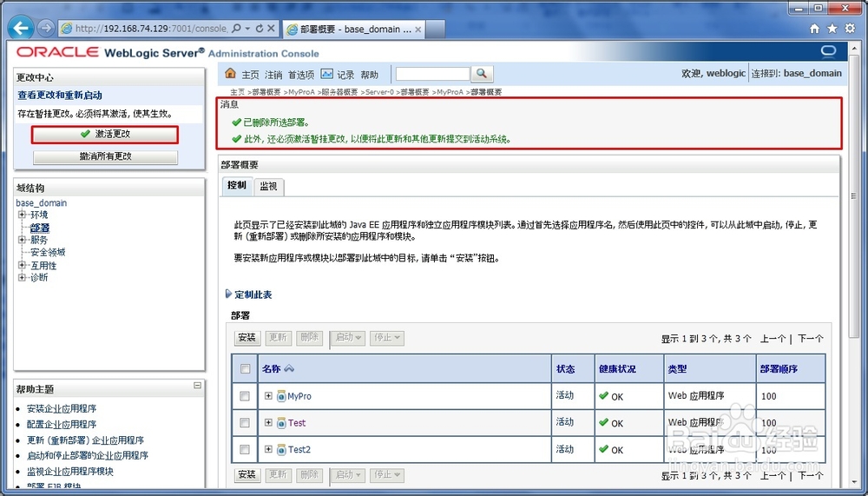This screenshot has height=496, width=868.
Task: Click the MyPro deployment app icon
Action: click(x=281, y=396)
